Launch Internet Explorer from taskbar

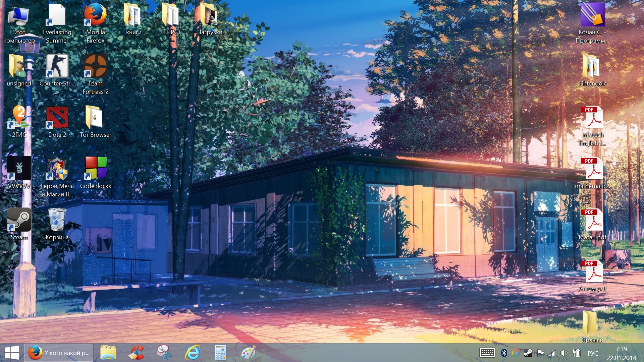tap(193, 353)
